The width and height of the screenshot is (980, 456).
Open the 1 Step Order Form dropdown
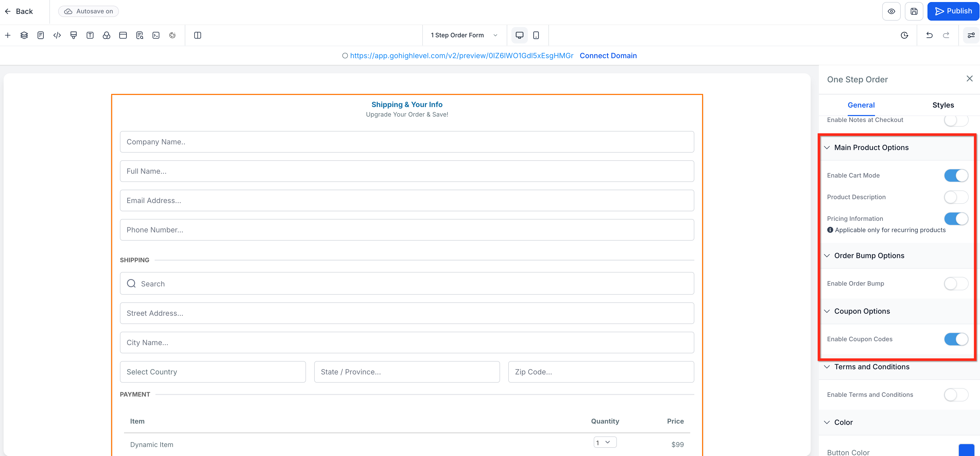tap(464, 35)
